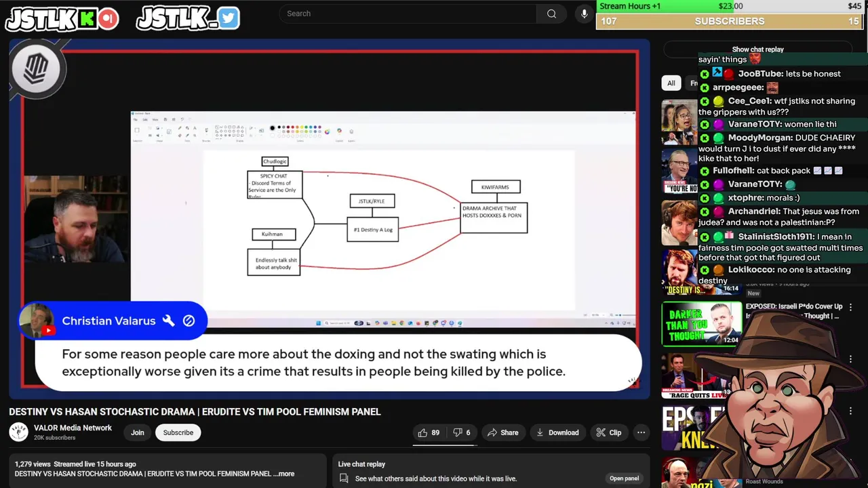
Task: Click the chat bubble icon under Live chat replay
Action: (x=344, y=479)
